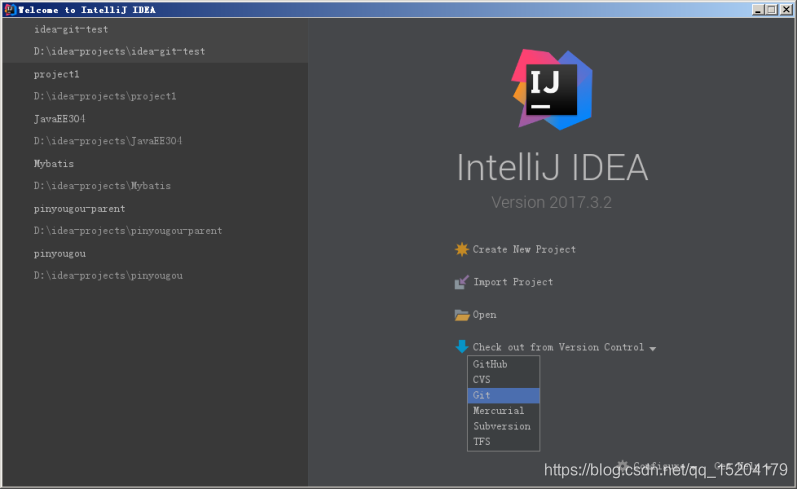Click the IntelliJ title bar app icon
Viewport: 798px width, 489px height.
[10, 9]
